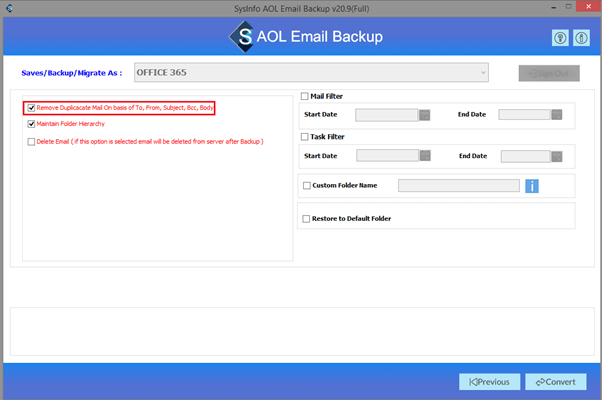The height and width of the screenshot is (400, 602).
Task: Expand the Saves/Backup/Migrate As dropdown
Action: point(483,72)
